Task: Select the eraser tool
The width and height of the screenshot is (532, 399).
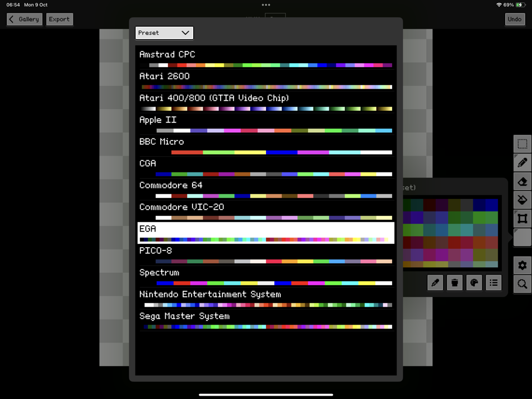Action: (x=522, y=182)
